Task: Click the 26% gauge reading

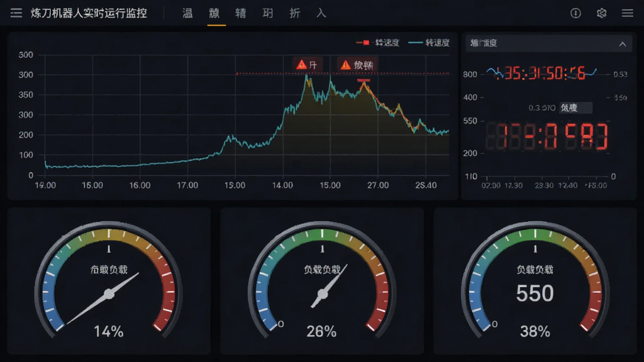Action: click(x=321, y=331)
